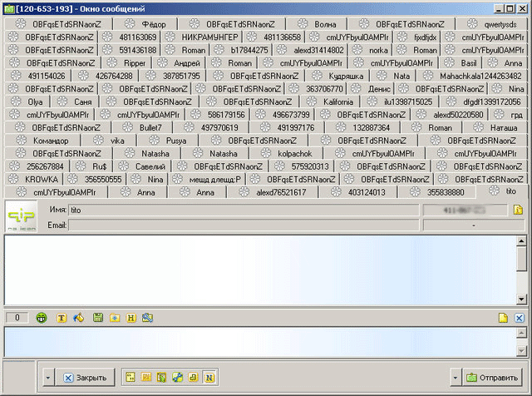Toggle the first yellow bottom toolbar button
Screen dimensions: 532x396
pyautogui.click(x=131, y=377)
